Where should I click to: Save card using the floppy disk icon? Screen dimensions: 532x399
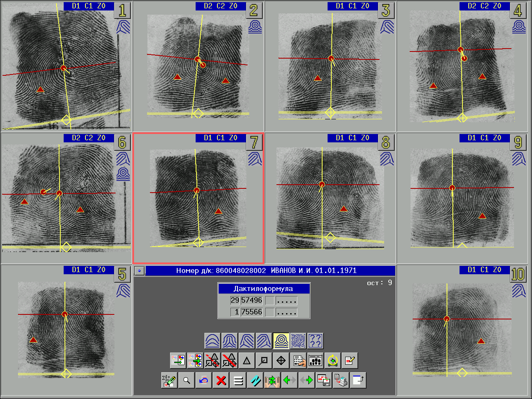[324, 380]
